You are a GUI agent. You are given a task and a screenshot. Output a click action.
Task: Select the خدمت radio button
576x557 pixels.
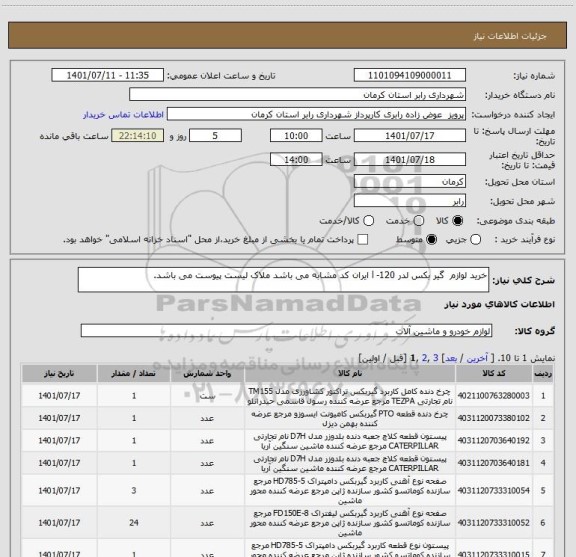419,221
